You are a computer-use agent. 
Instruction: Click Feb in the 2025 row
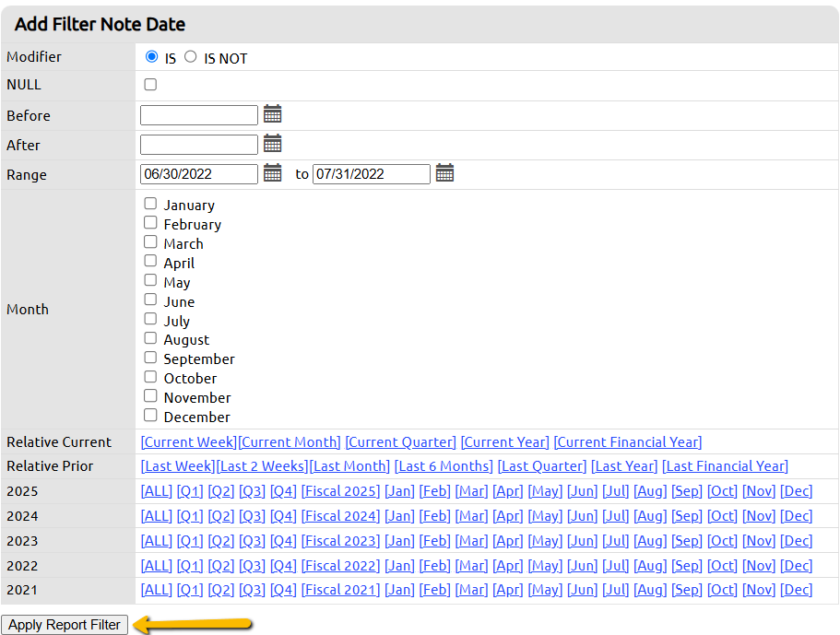click(435, 491)
